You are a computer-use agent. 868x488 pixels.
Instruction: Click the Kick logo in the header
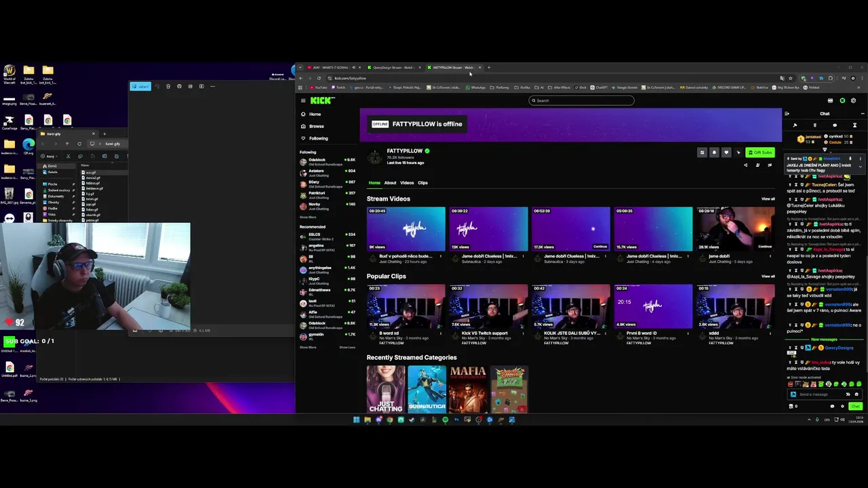[321, 100]
